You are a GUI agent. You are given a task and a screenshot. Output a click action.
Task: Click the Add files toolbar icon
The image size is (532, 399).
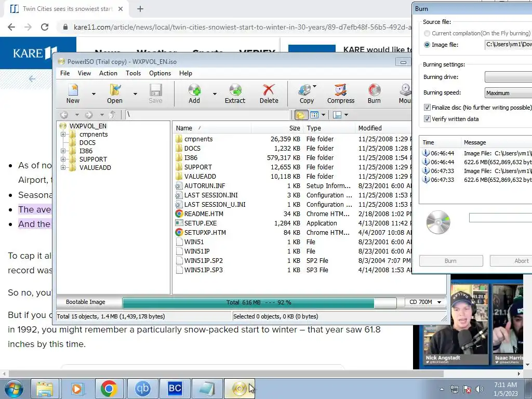(x=194, y=94)
